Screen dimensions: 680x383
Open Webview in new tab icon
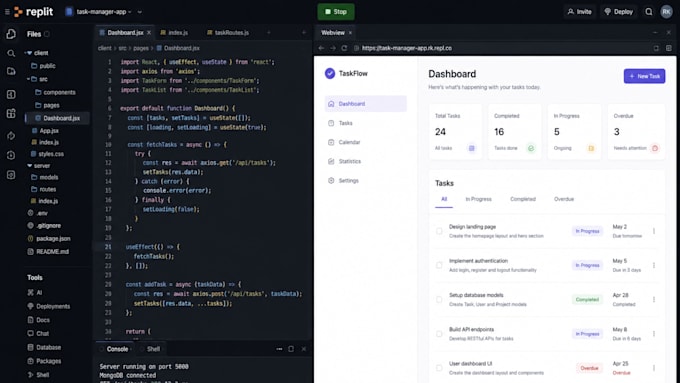[656, 48]
